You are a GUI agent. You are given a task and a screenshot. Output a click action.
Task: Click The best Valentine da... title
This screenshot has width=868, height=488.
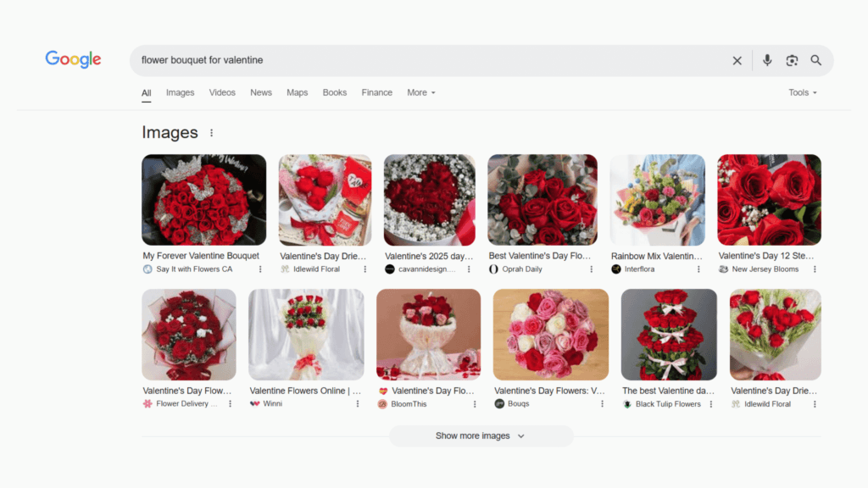668,391
